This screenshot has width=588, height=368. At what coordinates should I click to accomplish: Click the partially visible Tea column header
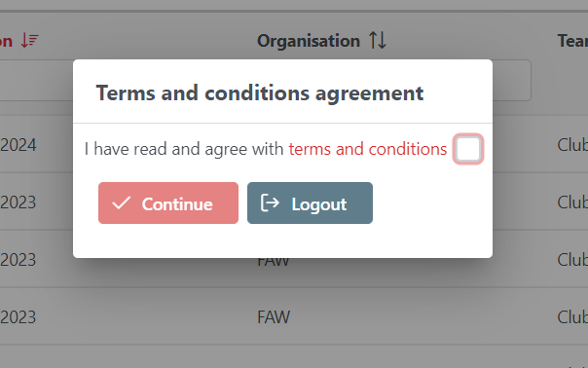[x=572, y=41]
